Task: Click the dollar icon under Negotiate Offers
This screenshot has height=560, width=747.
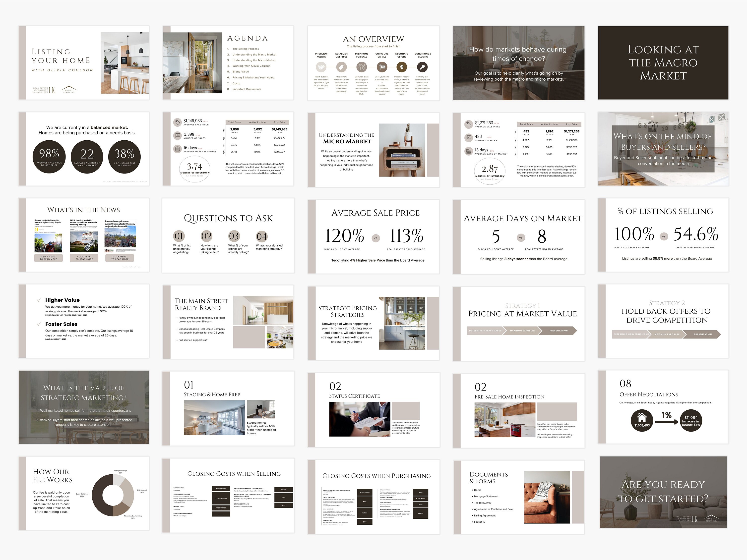Action: 402,67
